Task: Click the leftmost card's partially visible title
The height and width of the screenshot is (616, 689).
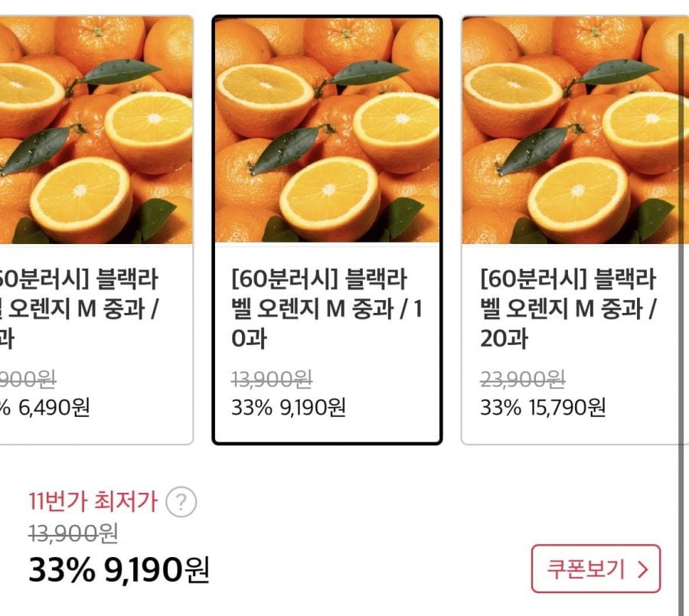Action: click(x=77, y=308)
